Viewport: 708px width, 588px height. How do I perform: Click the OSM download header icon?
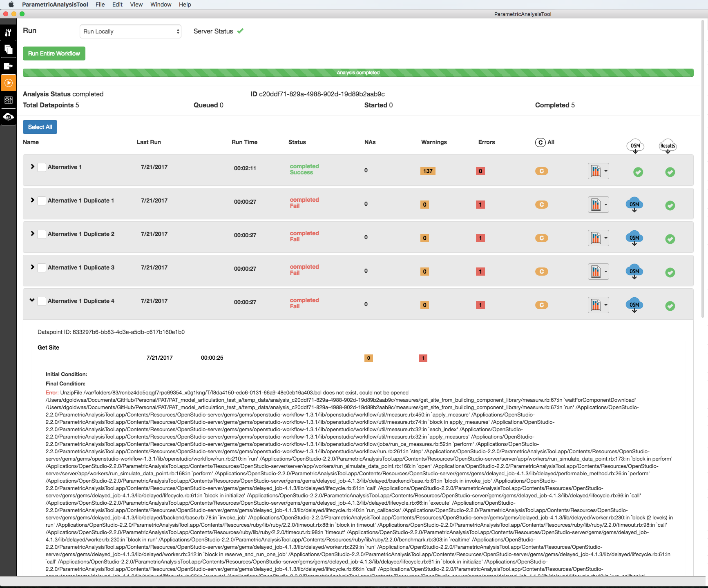(635, 147)
